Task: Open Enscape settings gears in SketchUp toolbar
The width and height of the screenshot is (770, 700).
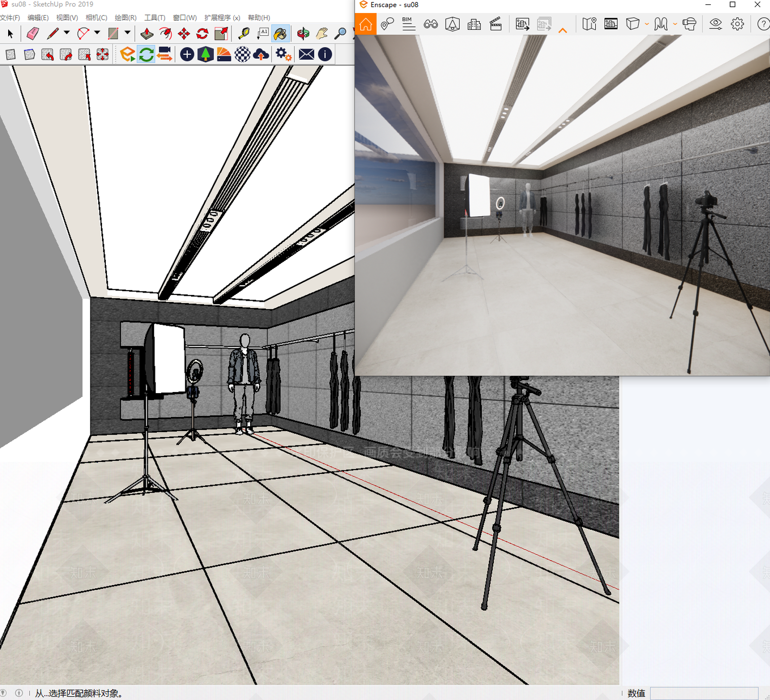Action: click(283, 54)
